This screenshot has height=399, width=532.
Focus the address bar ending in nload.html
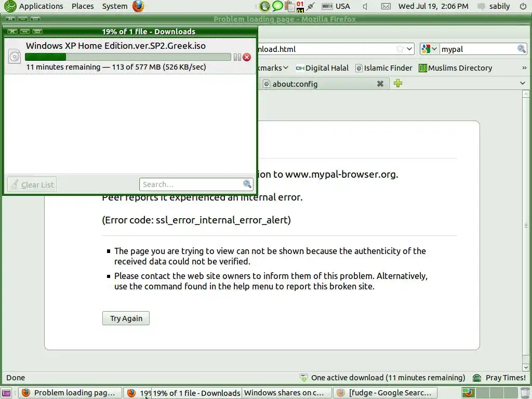pos(326,49)
